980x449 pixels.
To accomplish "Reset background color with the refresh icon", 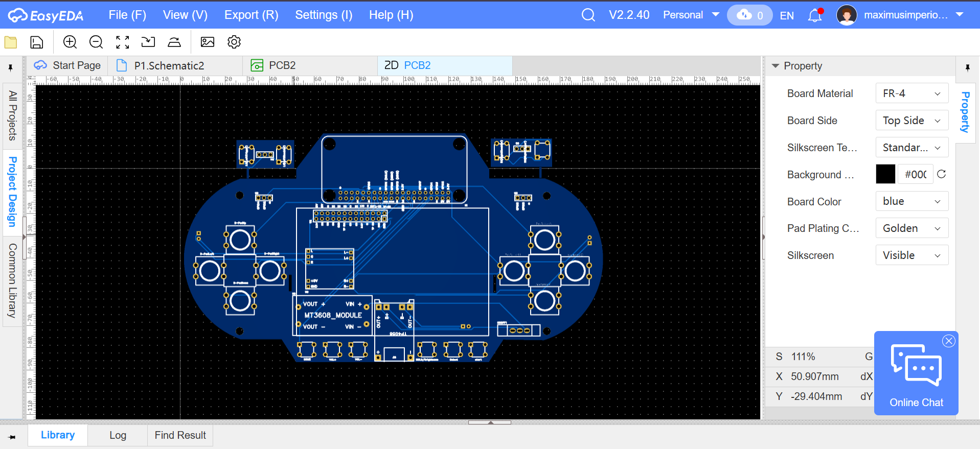I will point(941,174).
